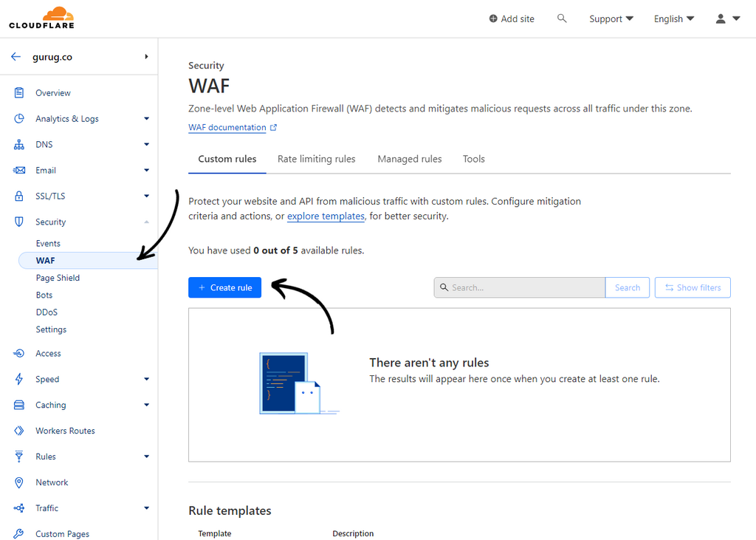Expand the Speed section arrow
The height and width of the screenshot is (540, 756).
click(x=147, y=379)
